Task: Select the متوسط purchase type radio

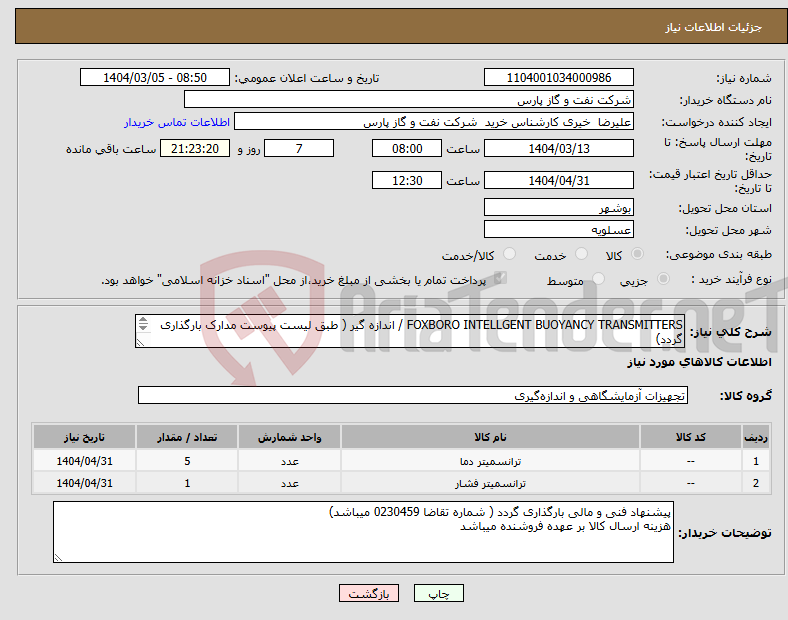Action: tap(599, 278)
